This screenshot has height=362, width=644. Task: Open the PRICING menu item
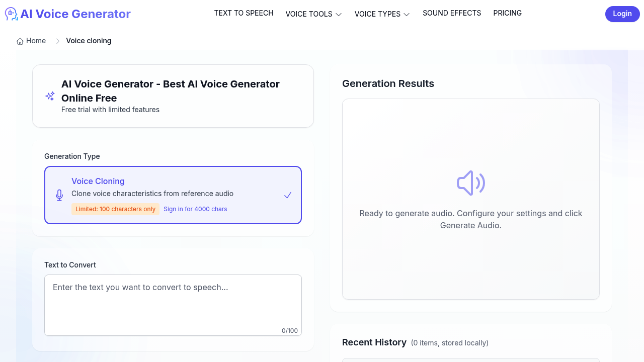[507, 14]
